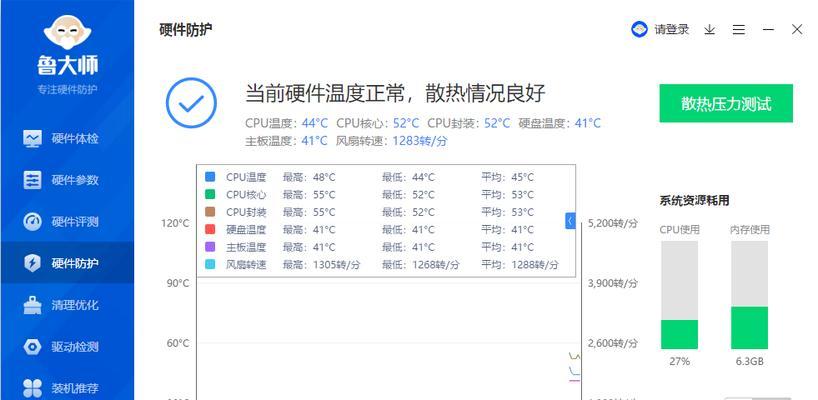Viewport: 818px width, 400px height.
Task: Open 装机推荐 clover icon in sidebar
Action: click(32, 388)
